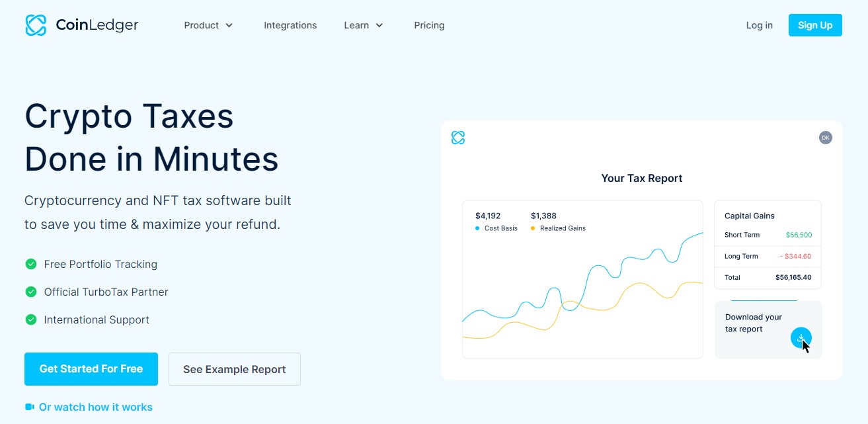This screenshot has height=424, width=868.
Task: Click the Get Started For Free button
Action: coord(91,368)
